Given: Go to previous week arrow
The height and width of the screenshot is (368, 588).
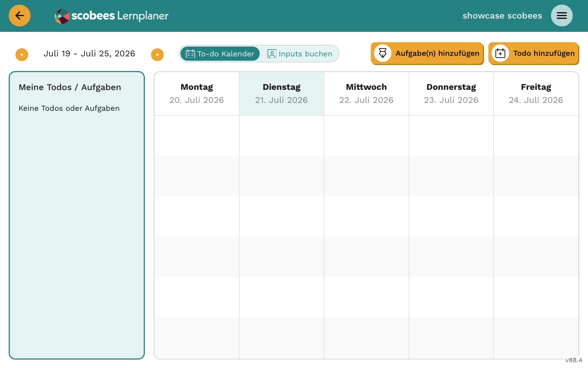Looking at the screenshot, I should [x=22, y=55].
